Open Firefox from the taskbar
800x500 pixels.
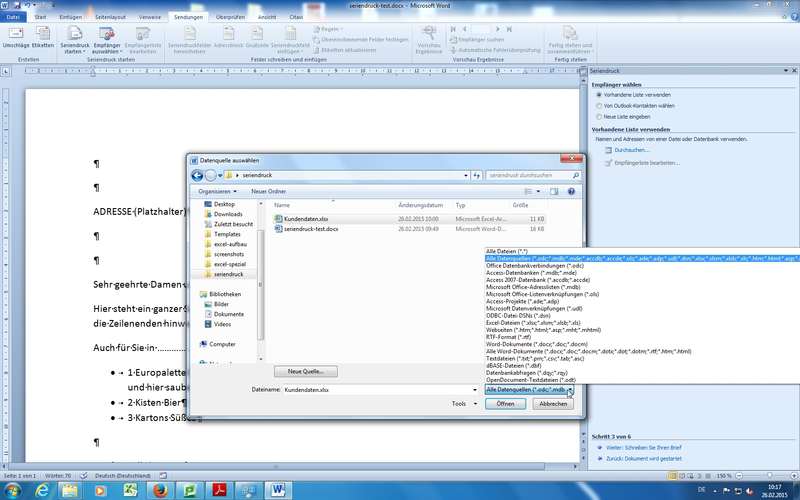pos(158,490)
